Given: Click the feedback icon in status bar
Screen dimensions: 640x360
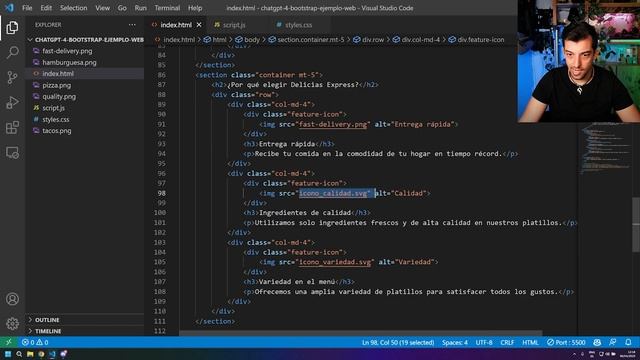Looking at the screenshot, I should 613,342.
